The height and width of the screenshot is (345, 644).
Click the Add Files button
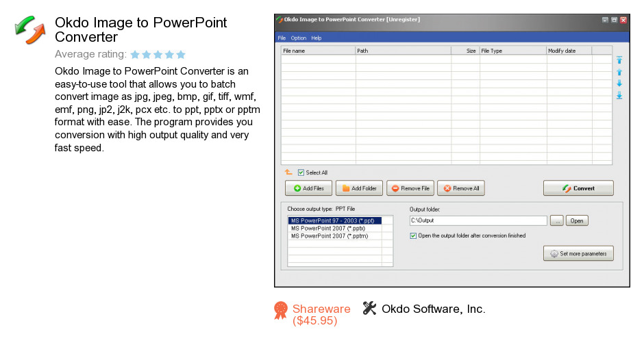point(308,188)
